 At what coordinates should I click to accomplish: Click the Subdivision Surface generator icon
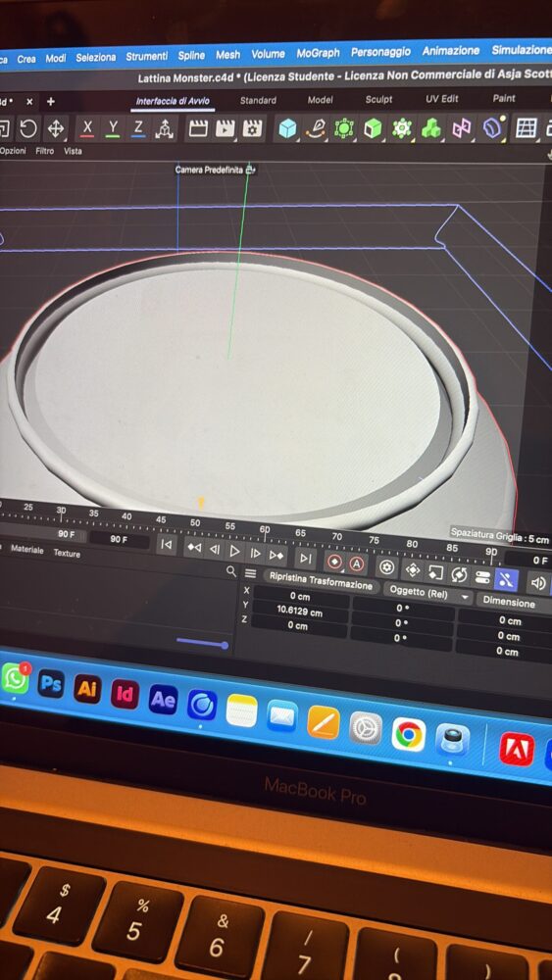(344, 128)
